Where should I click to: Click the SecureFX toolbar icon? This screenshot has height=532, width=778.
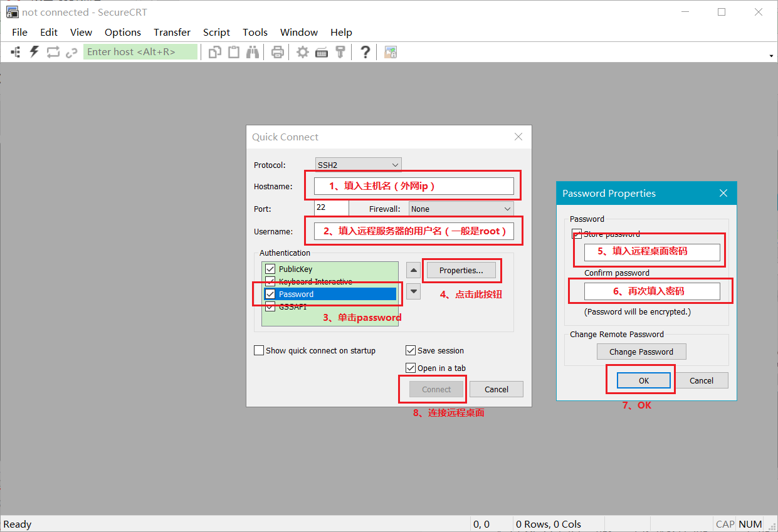[391, 52]
